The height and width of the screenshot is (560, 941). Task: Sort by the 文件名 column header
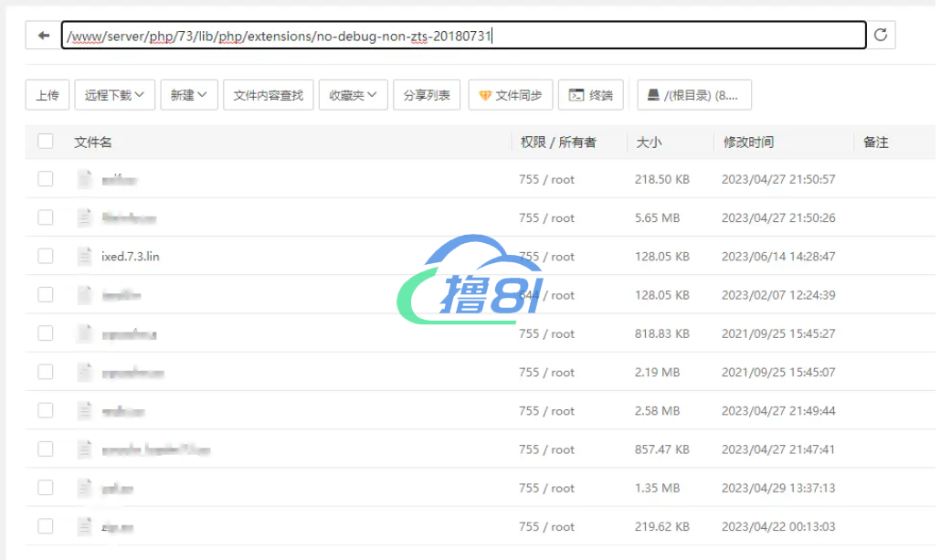(93, 143)
